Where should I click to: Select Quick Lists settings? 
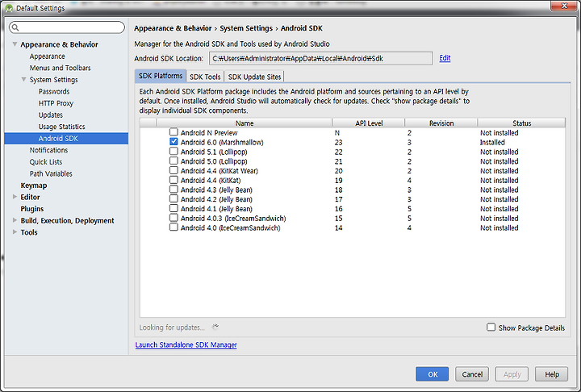point(46,162)
